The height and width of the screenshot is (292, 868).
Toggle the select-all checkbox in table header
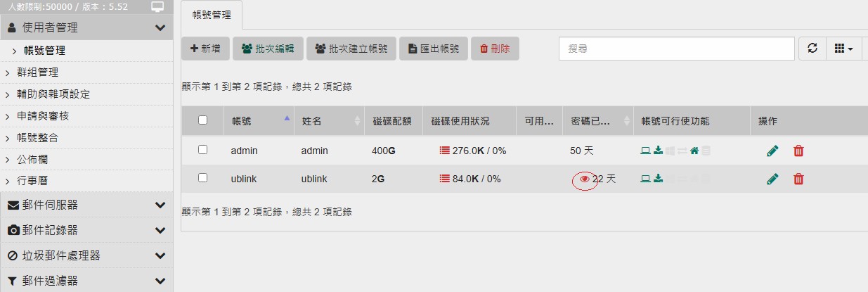tap(202, 120)
